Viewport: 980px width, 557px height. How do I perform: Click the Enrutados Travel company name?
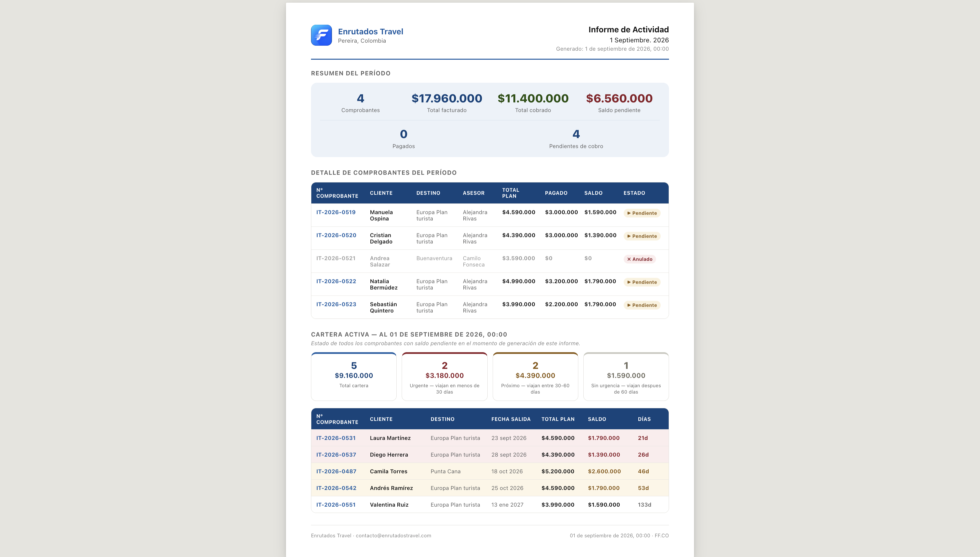pyautogui.click(x=370, y=31)
